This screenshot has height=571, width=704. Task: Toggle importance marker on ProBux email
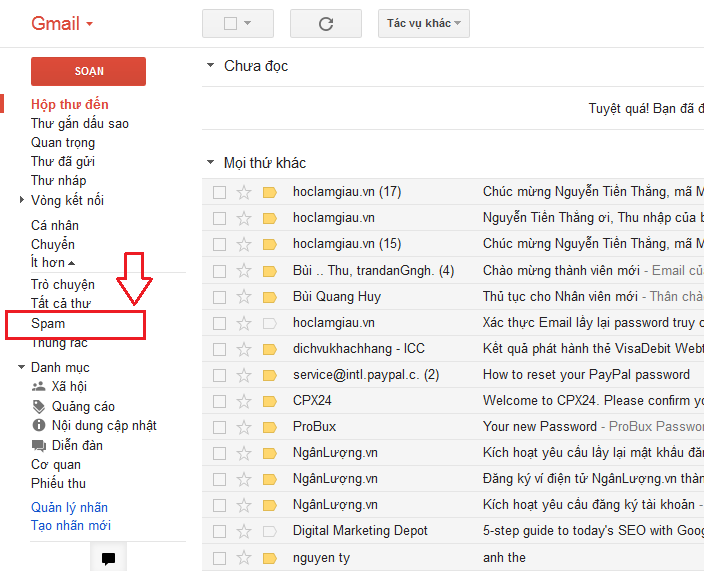pyautogui.click(x=269, y=427)
